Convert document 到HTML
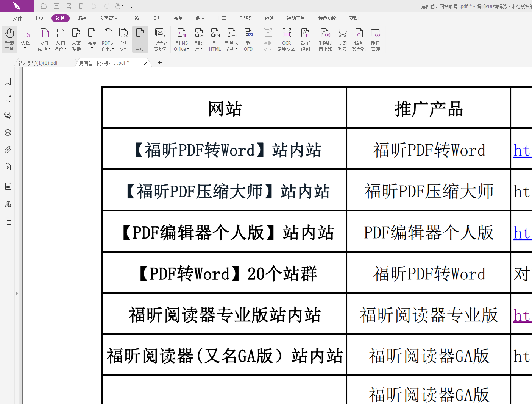The width and height of the screenshot is (532, 404). (215, 39)
